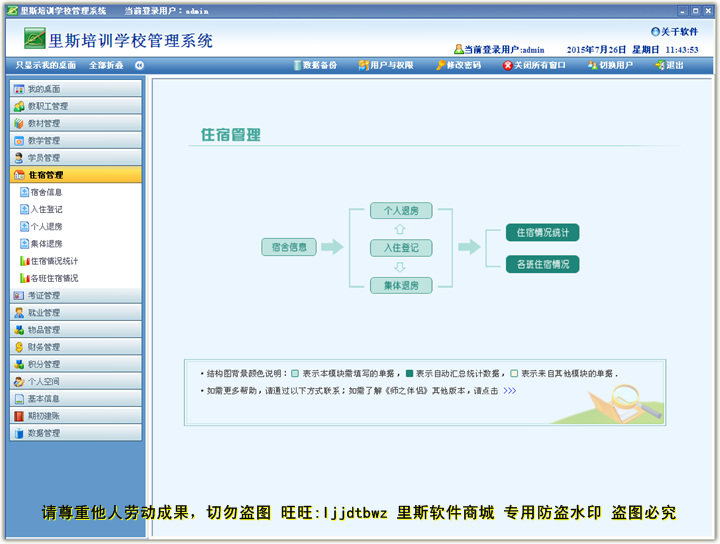This screenshot has width=720, height=544.
Task: Click 考证管理 certificate icon
Action: click(x=19, y=295)
